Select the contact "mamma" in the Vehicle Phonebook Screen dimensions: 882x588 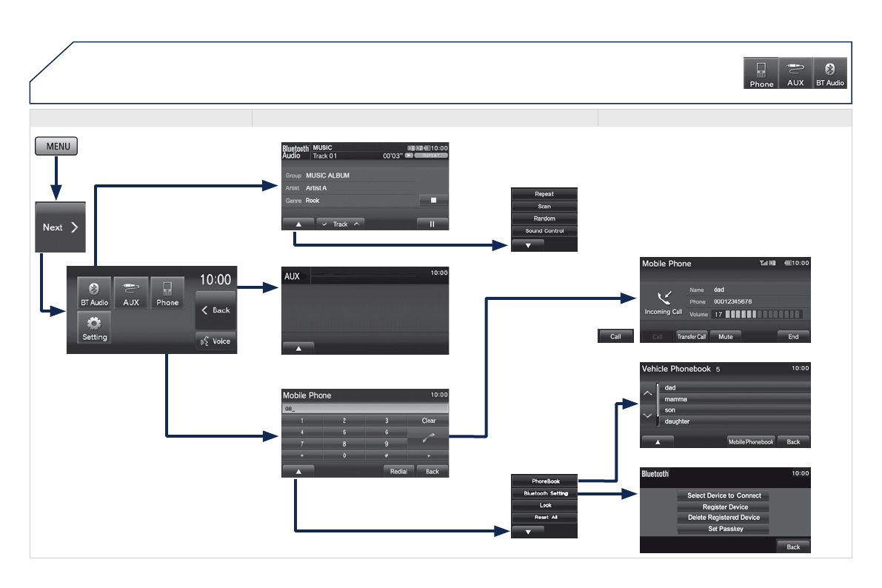point(733,399)
